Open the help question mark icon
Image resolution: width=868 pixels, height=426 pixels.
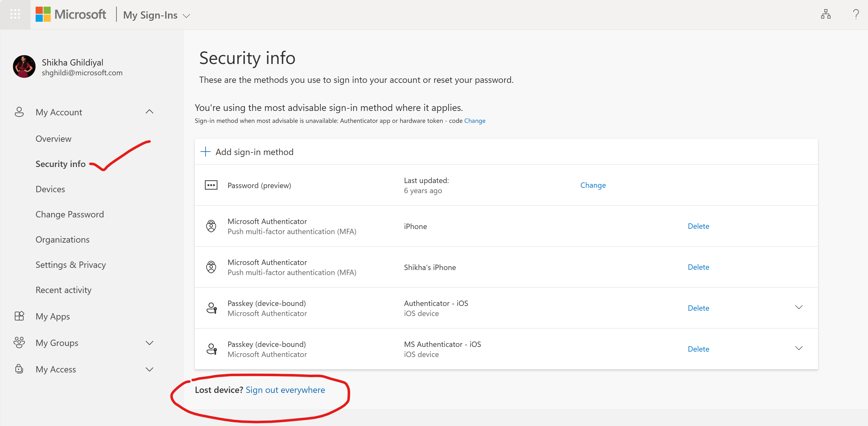tap(855, 14)
